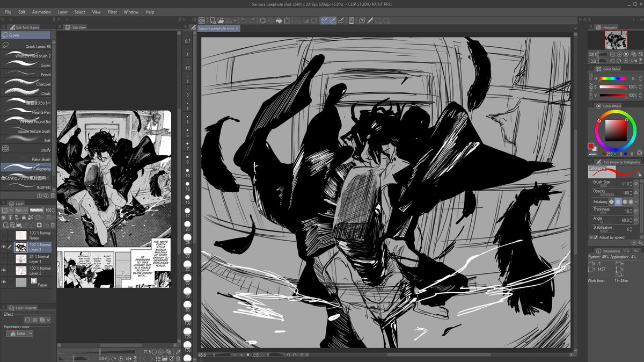Click the New Raster Layer icon

(5, 225)
